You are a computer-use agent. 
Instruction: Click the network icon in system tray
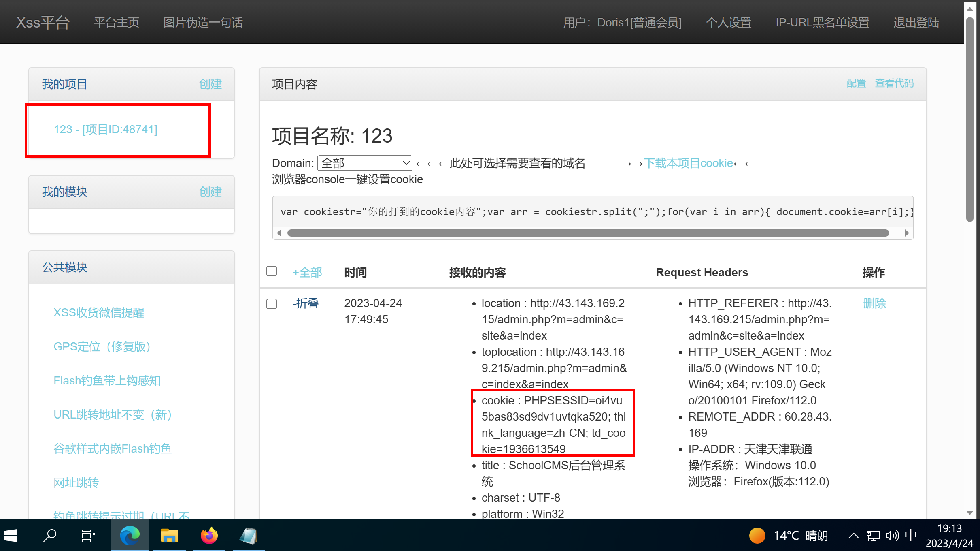click(x=873, y=536)
